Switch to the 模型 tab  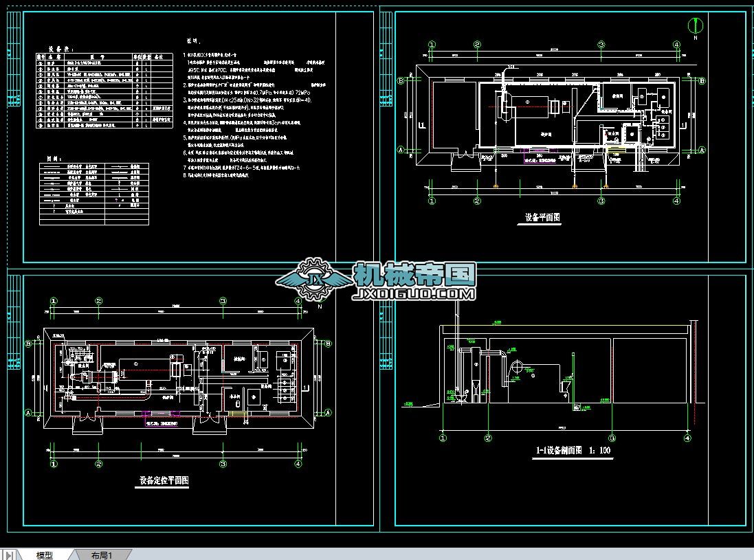(x=44, y=555)
